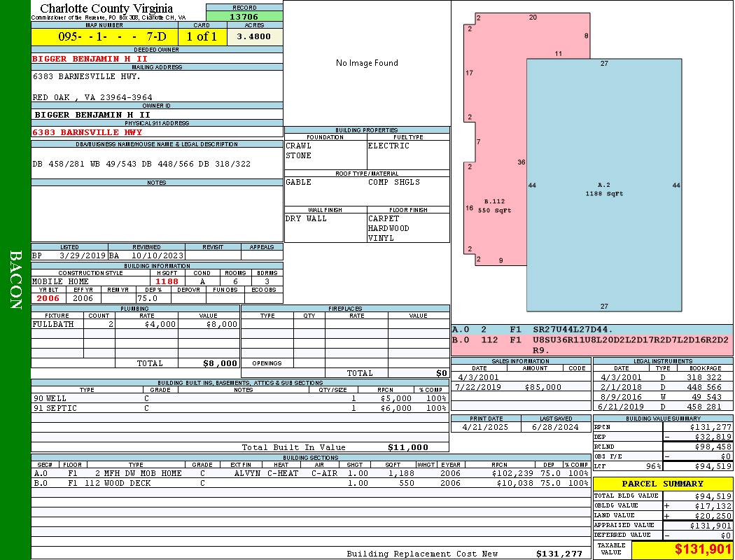Select the A.0 sketch vector row

point(591,329)
